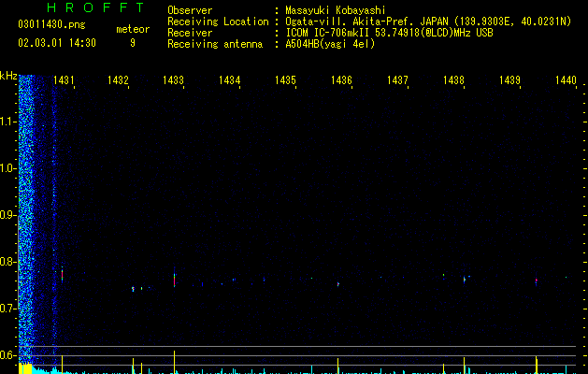Click the Receiver field label
This screenshot has width=588, height=374.
point(190,33)
